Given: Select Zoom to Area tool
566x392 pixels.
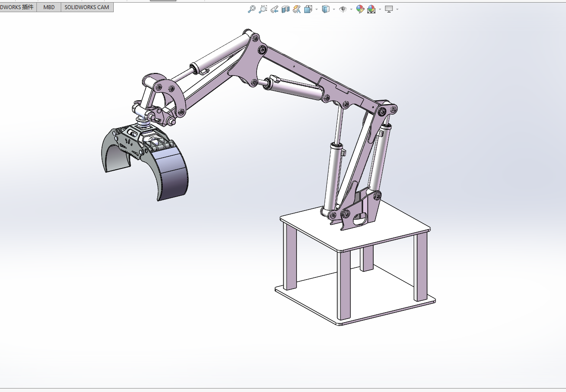Looking at the screenshot, I should (x=263, y=9).
